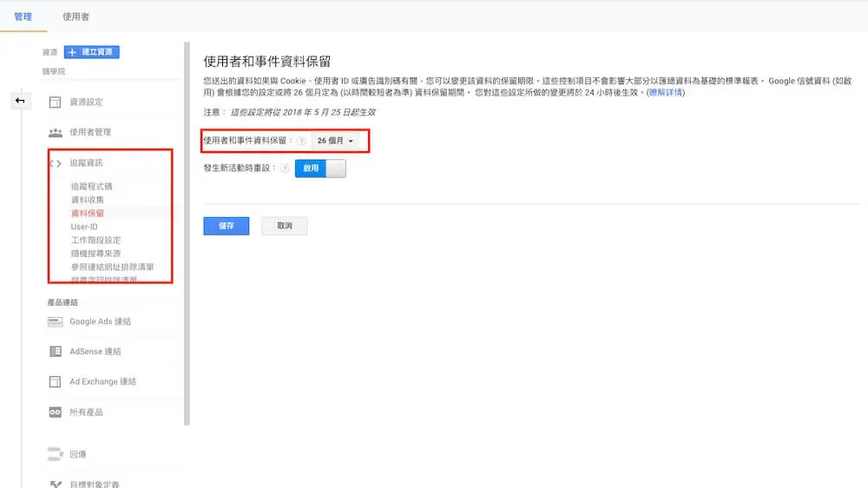Open 工作階段設定 sub-item

(x=95, y=240)
